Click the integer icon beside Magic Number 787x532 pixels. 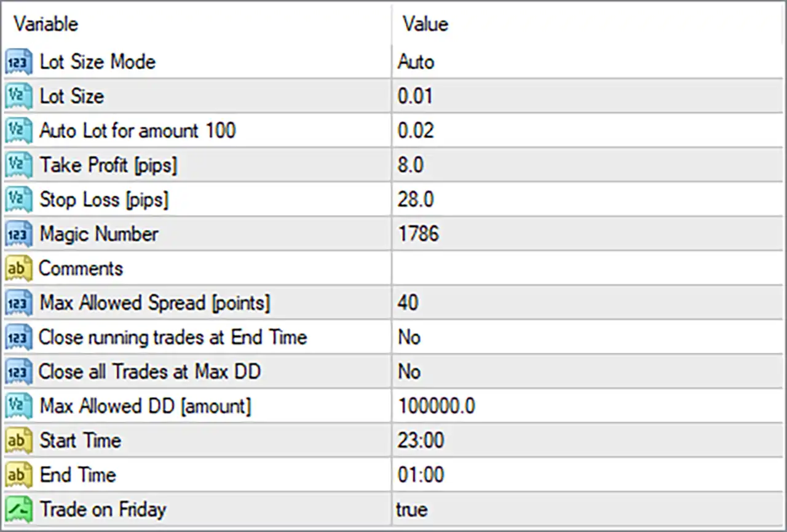[x=18, y=234]
